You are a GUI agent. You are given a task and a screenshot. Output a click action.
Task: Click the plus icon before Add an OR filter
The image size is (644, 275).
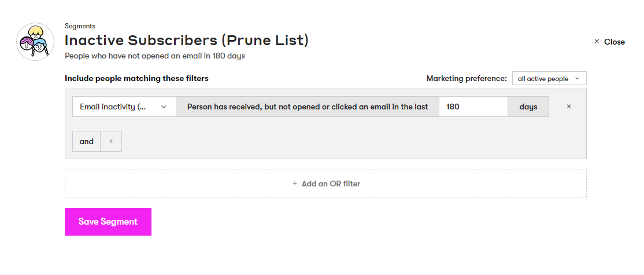(x=295, y=184)
